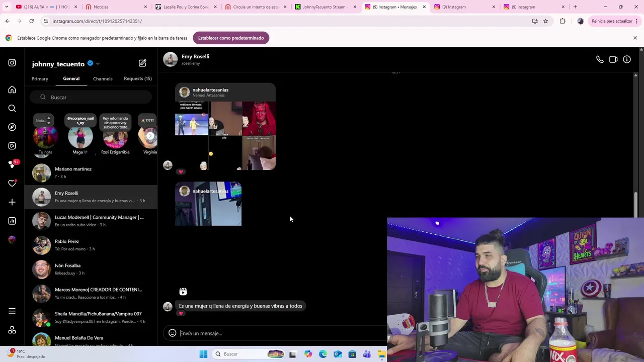Open chat with Mariano martinez

[91, 173]
